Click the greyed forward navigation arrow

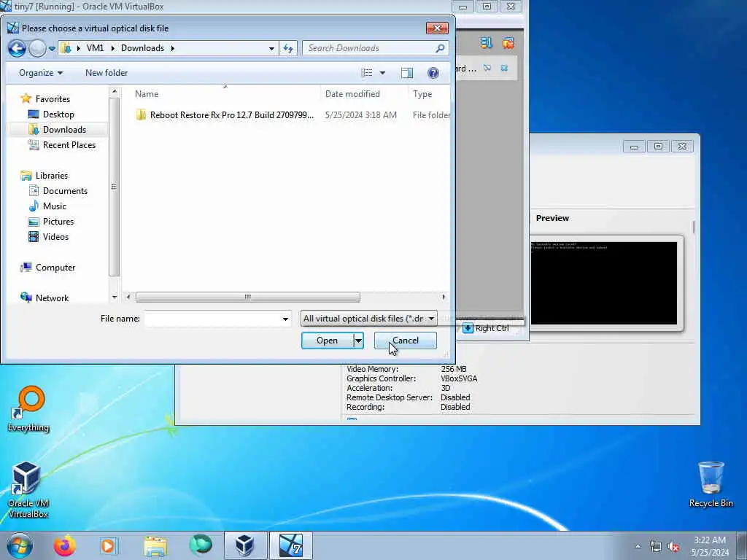37,48
